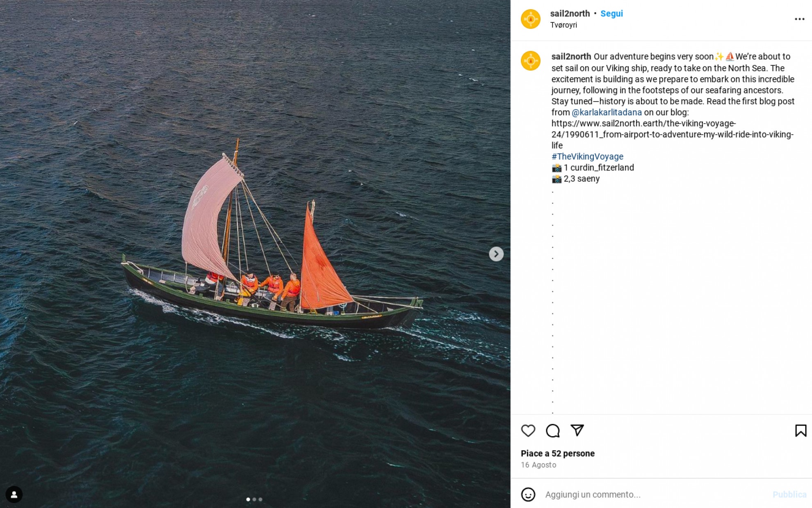Viewport: 812px width, 508px height.
Task: Jump to second carousel dot
Action: click(254, 499)
